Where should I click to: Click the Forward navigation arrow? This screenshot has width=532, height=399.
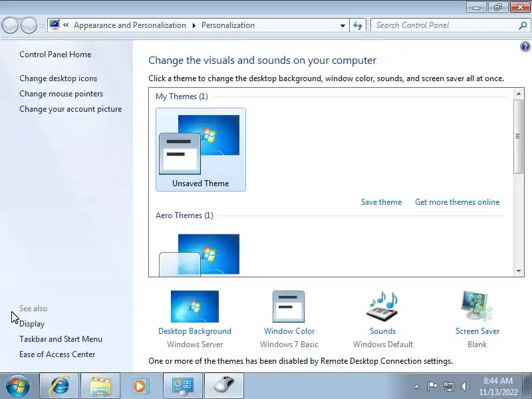click(x=29, y=25)
